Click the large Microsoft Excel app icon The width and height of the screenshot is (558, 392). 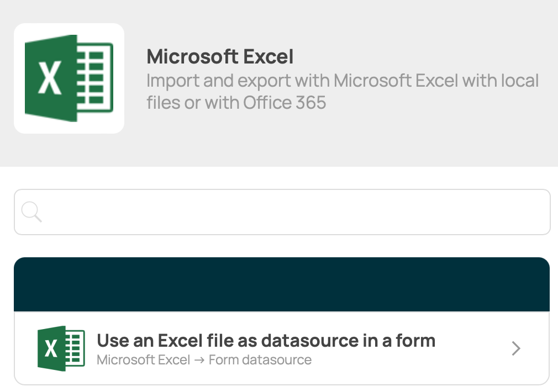click(69, 78)
